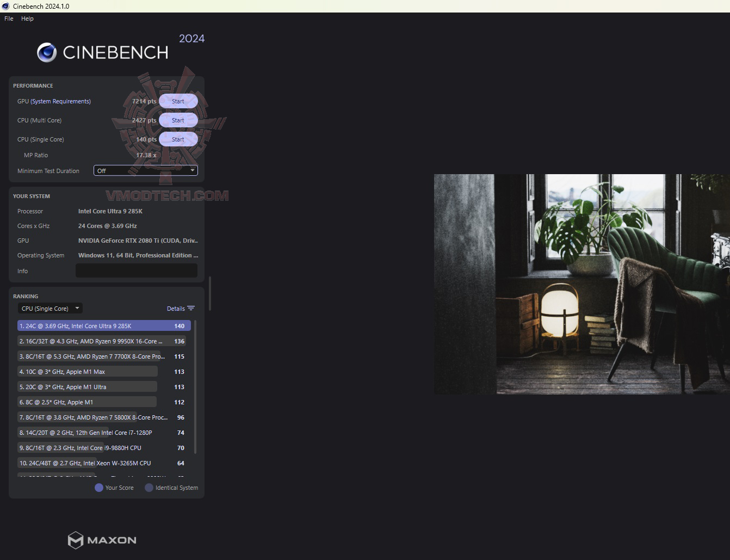Select ranking row AMD Ryzen 9 9950X

[x=103, y=341]
